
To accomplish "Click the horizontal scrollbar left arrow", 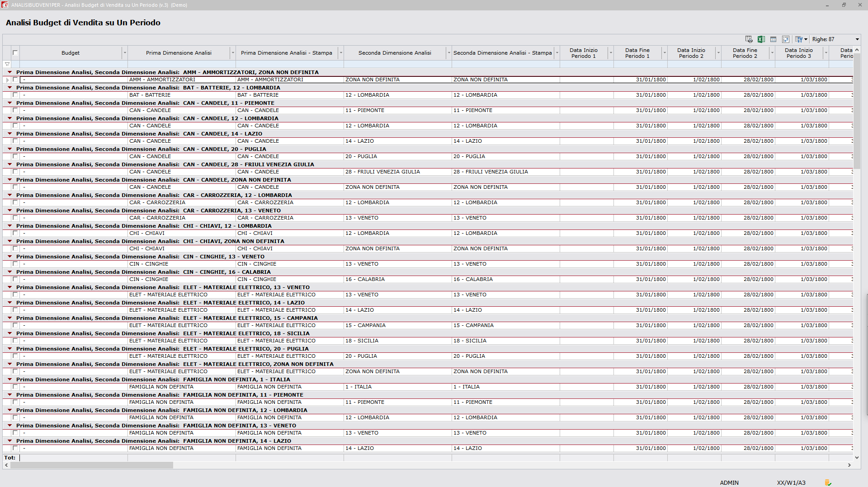I will 6,465.
